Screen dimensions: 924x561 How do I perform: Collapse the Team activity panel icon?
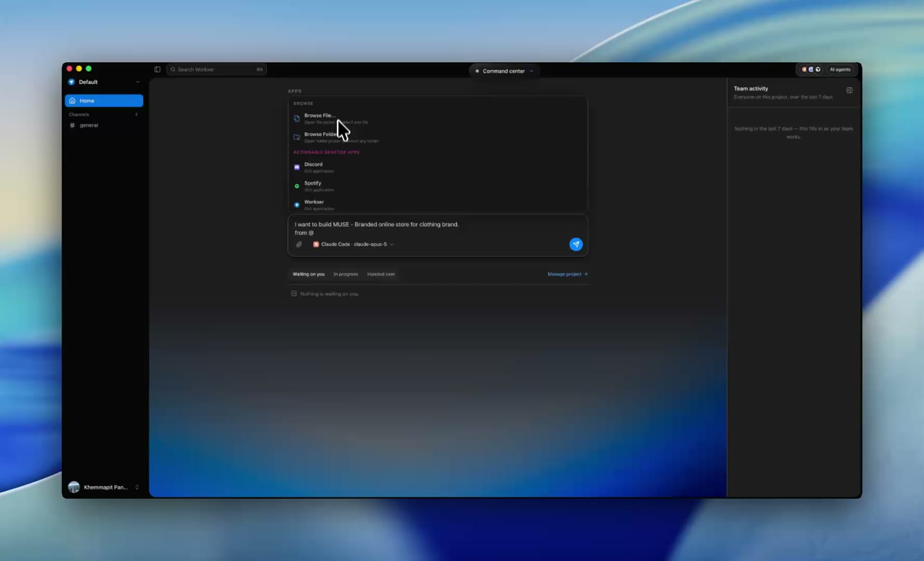pos(849,91)
